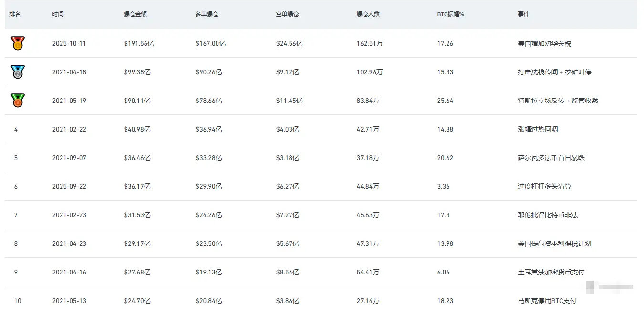Click the 马斯克停用BTC支付 event text

point(547,301)
